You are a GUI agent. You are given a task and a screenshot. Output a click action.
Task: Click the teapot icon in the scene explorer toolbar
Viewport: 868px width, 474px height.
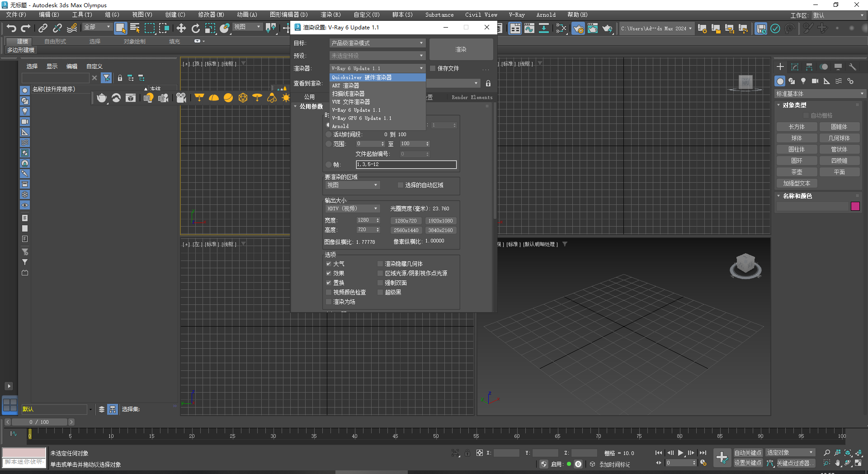[x=102, y=99]
